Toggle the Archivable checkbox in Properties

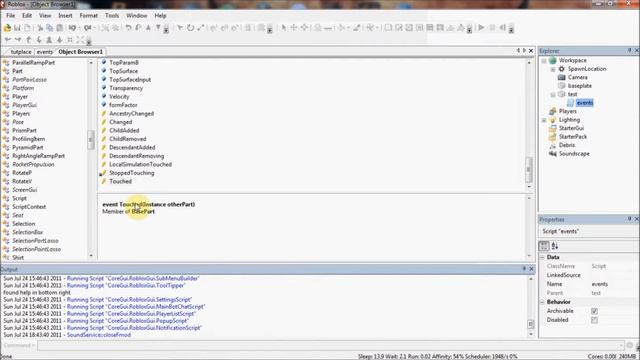tap(594, 311)
